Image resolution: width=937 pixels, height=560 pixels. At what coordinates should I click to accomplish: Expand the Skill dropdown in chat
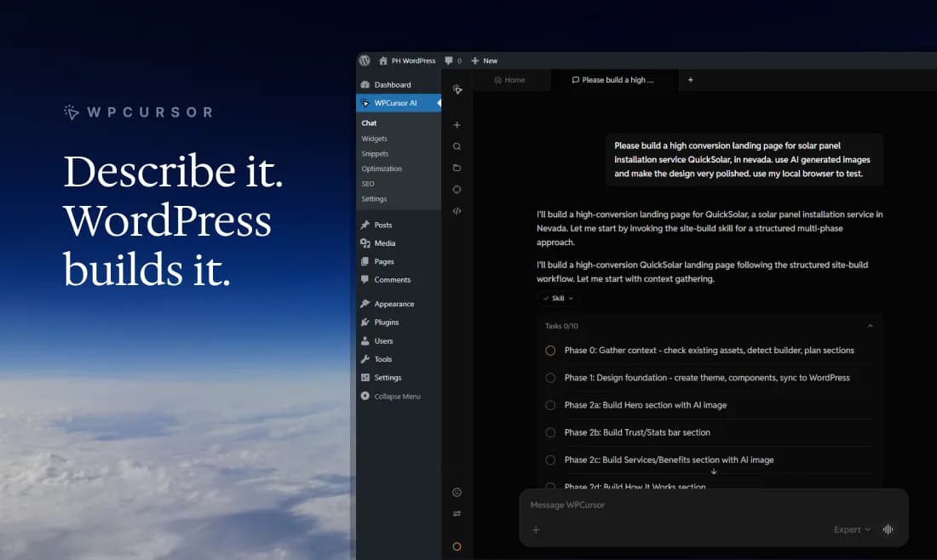(558, 298)
